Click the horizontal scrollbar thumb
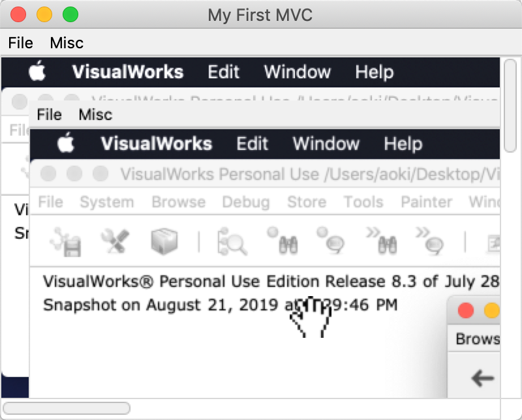Screen dimensions: 522x420 tap(67, 408)
